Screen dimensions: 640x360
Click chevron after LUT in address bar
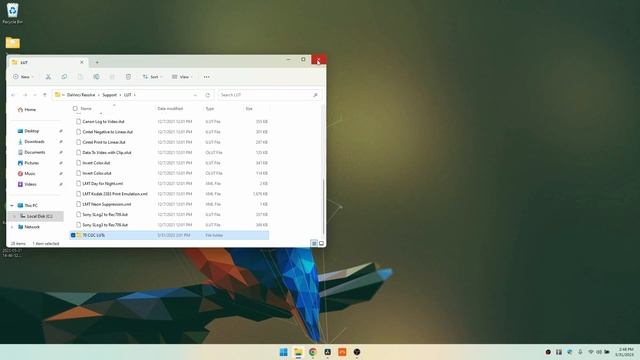coord(135,95)
